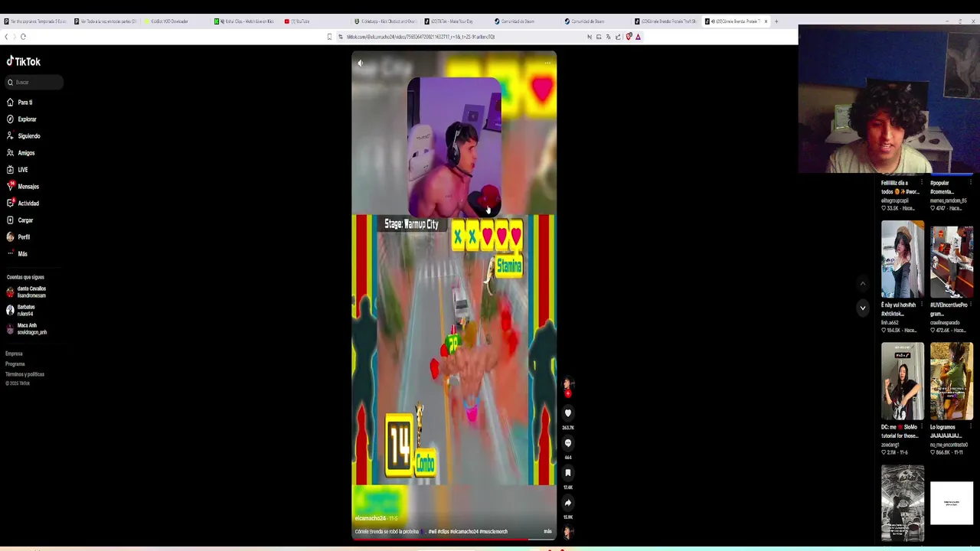Open Términos y políticas footer link
980x551 pixels.
(24, 374)
